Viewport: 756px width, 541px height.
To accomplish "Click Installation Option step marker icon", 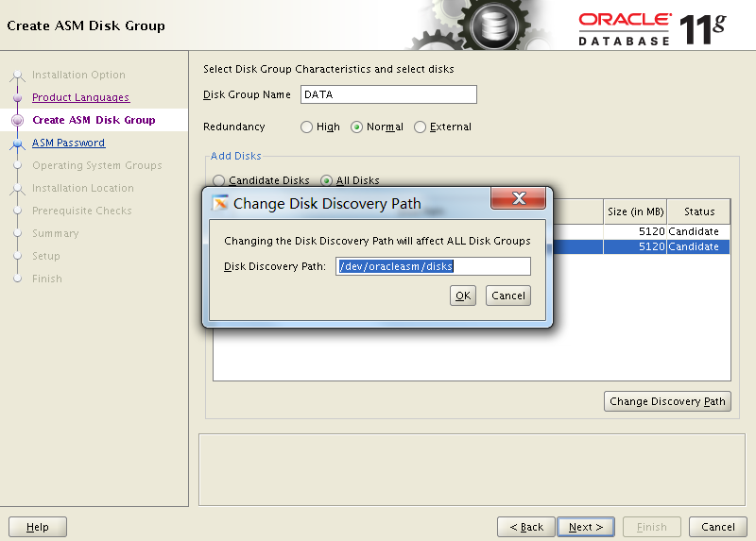I will 17,75.
